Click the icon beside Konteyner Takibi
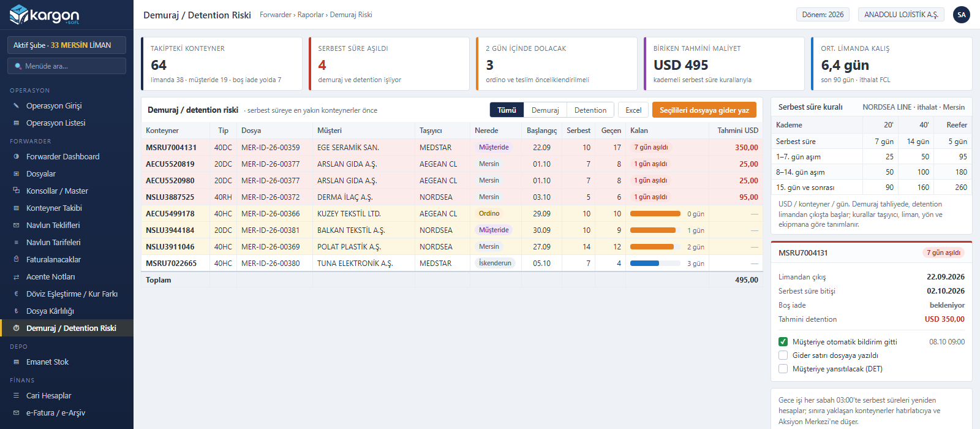Viewport: 980px width, 429px height. pyautogui.click(x=17, y=208)
